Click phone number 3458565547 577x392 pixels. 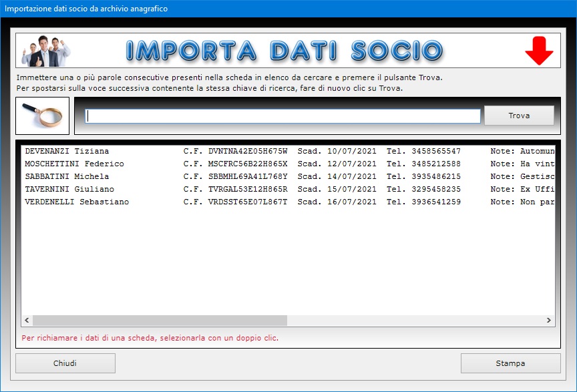(436, 152)
